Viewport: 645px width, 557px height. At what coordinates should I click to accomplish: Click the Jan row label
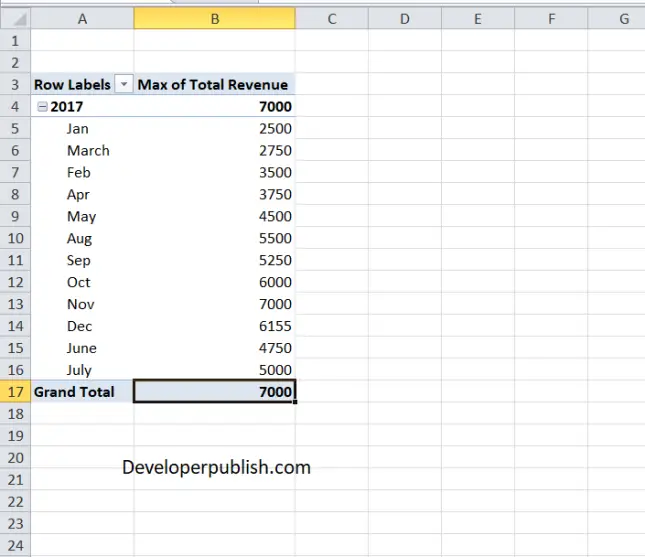[x=78, y=129]
